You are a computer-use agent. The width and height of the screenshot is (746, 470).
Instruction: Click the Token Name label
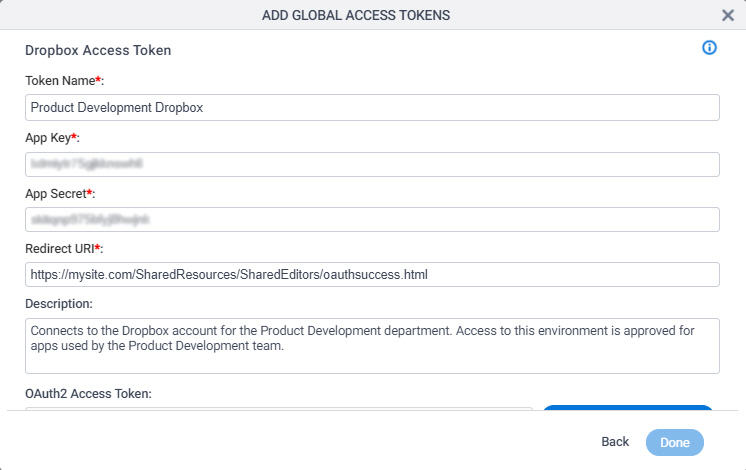point(64,81)
